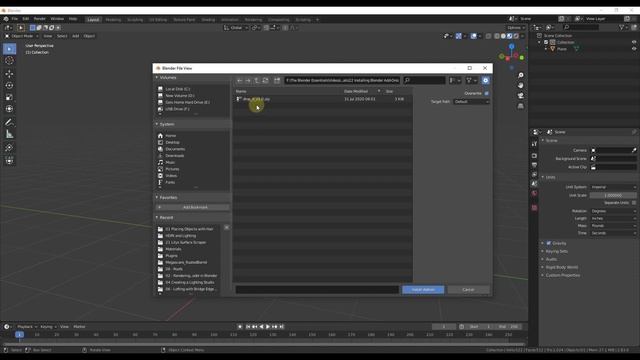This screenshot has height=360, width=640.
Task: Jump to timeline start button
Action: [248, 327]
